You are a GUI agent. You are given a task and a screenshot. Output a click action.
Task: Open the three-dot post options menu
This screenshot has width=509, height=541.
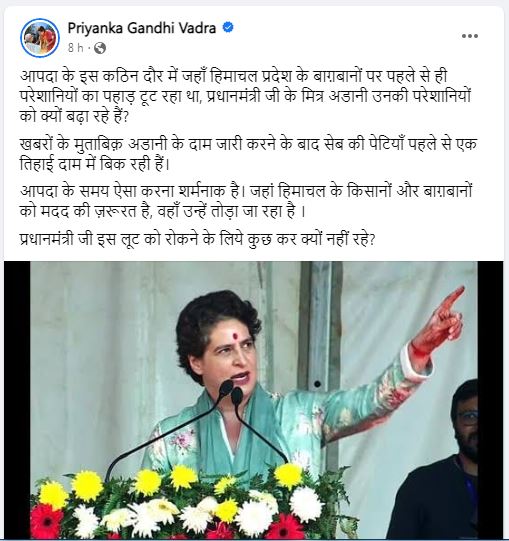470,36
